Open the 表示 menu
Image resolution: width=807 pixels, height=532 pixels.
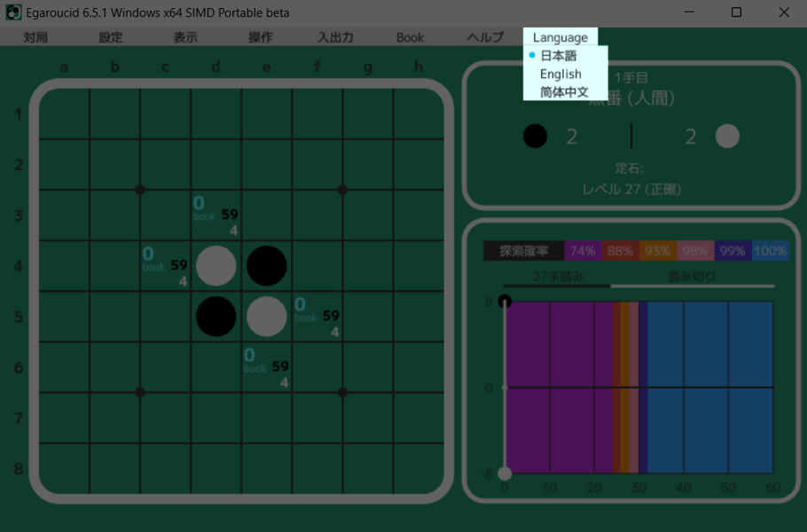(185, 37)
